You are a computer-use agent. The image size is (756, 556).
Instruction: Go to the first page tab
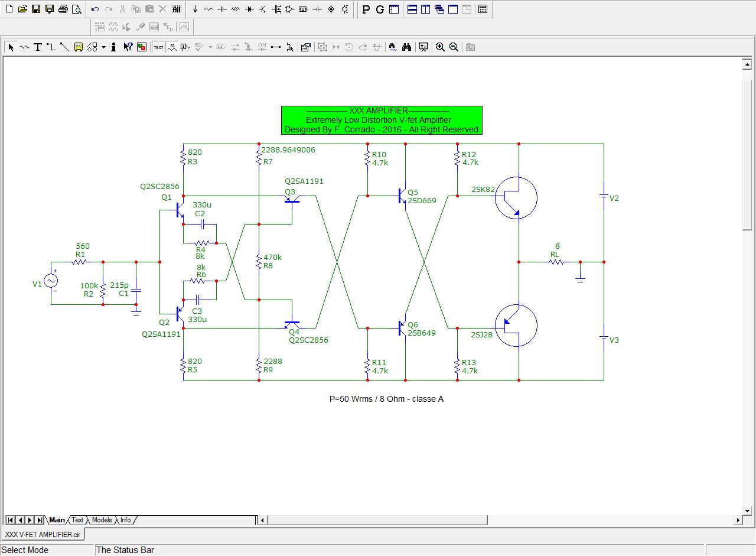coord(11,520)
